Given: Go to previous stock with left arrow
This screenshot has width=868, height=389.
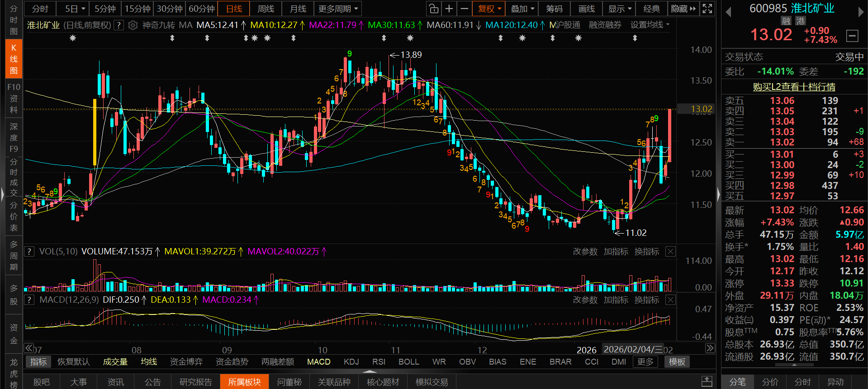Looking at the screenshot, I should 728,12.
